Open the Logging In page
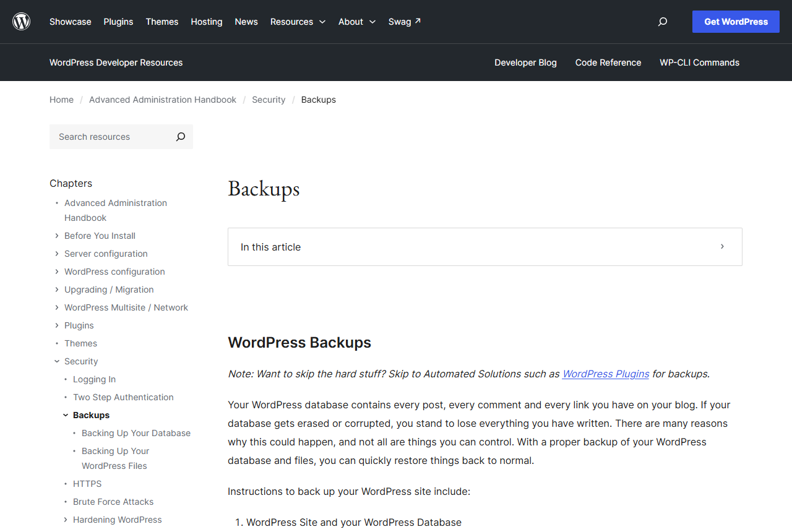The width and height of the screenshot is (792, 532). [x=94, y=379]
